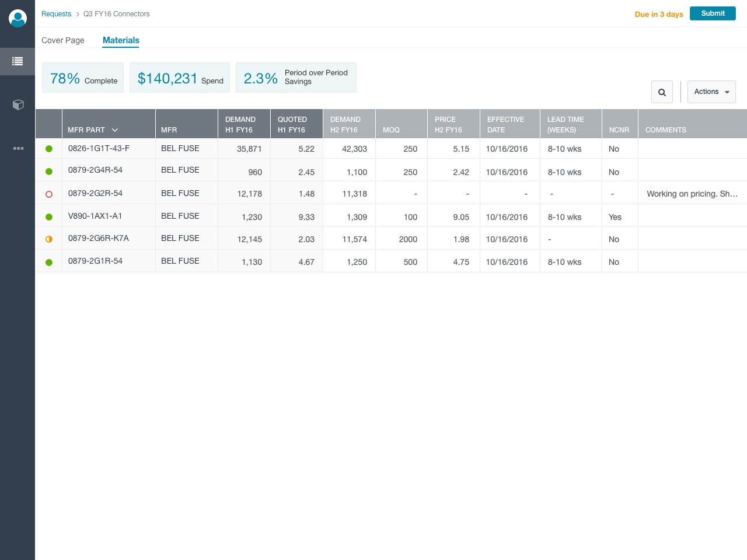Select the list view sidebar icon
Image resolution: width=747 pixels, height=560 pixels.
tap(18, 61)
